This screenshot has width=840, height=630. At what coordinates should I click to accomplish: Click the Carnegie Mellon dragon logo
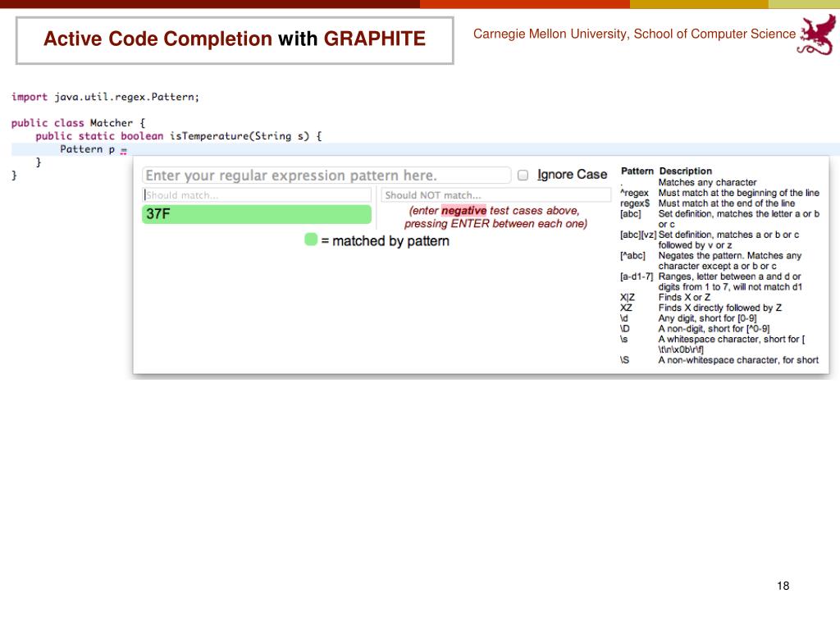818,35
